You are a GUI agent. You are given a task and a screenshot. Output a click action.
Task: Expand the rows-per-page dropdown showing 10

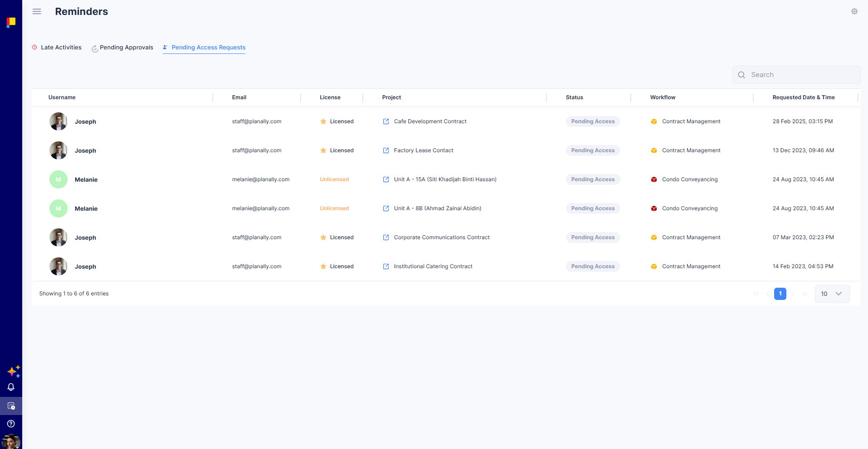click(832, 294)
